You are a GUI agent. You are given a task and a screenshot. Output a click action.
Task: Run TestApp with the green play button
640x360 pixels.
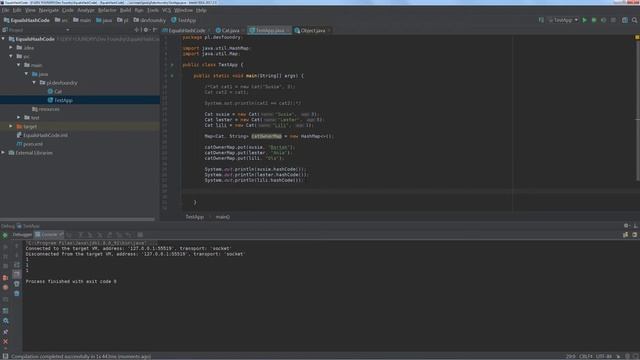(x=584, y=20)
